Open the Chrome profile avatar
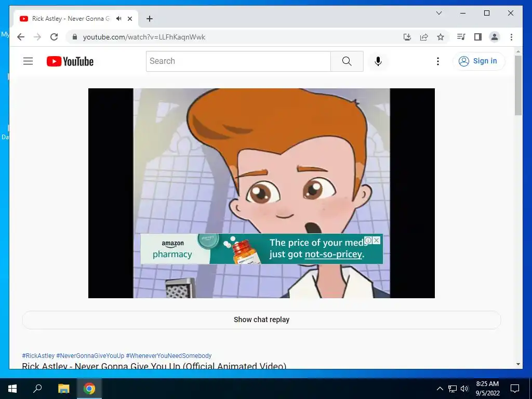Screen dimensions: 532x399 pyautogui.click(x=495, y=37)
